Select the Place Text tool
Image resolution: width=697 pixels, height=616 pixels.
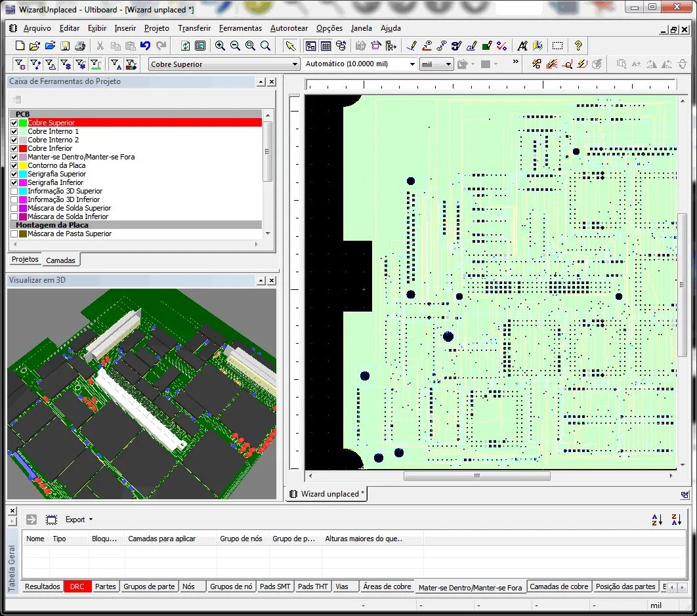coord(522,46)
